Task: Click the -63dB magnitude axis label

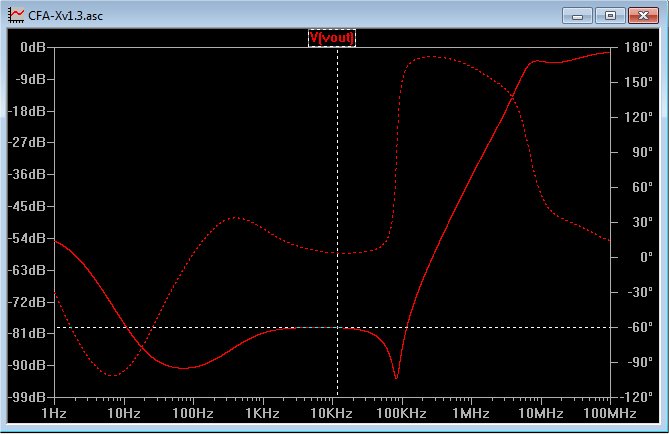Action: tap(26, 270)
